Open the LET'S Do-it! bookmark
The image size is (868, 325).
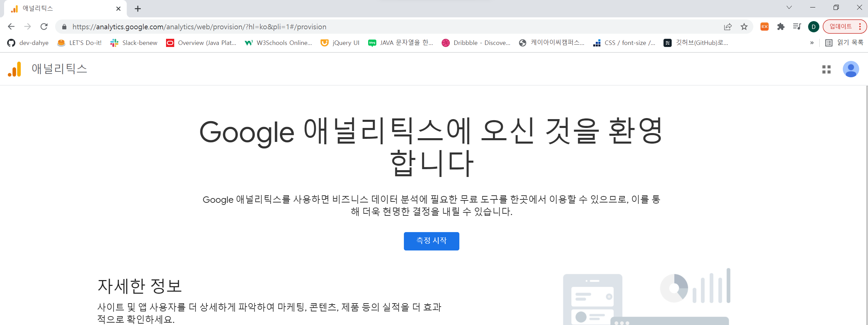point(80,43)
